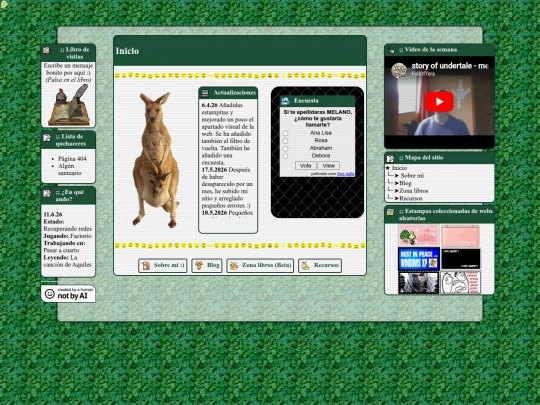Click the story of undertale video title

coord(449,66)
